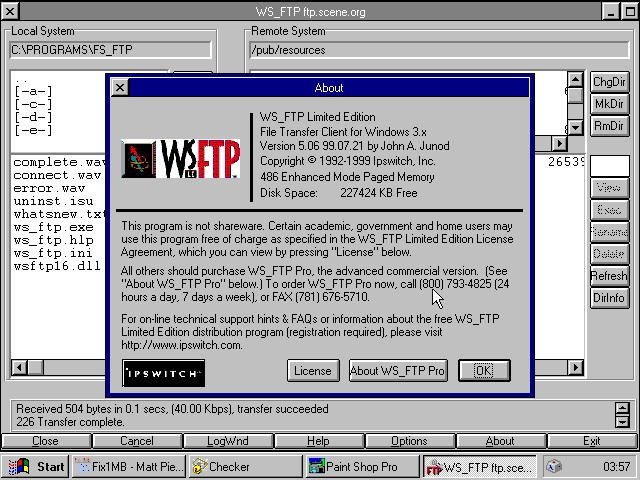Viewport: 640px width, 480px height.
Task: Select the [-c-] drive entry
Action: click(x=34, y=104)
